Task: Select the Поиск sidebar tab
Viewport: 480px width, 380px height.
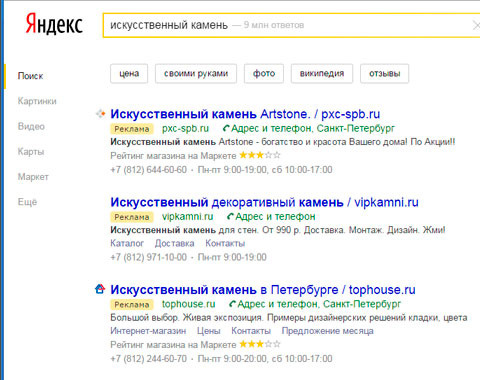Action: pyautogui.click(x=30, y=76)
